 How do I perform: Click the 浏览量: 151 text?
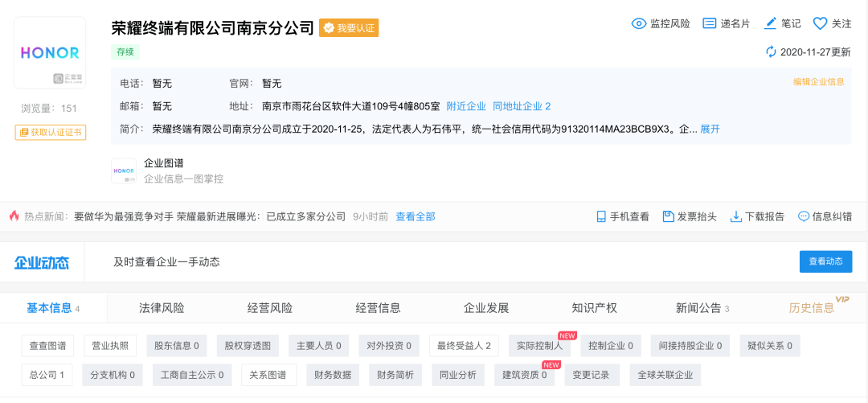tap(49, 108)
